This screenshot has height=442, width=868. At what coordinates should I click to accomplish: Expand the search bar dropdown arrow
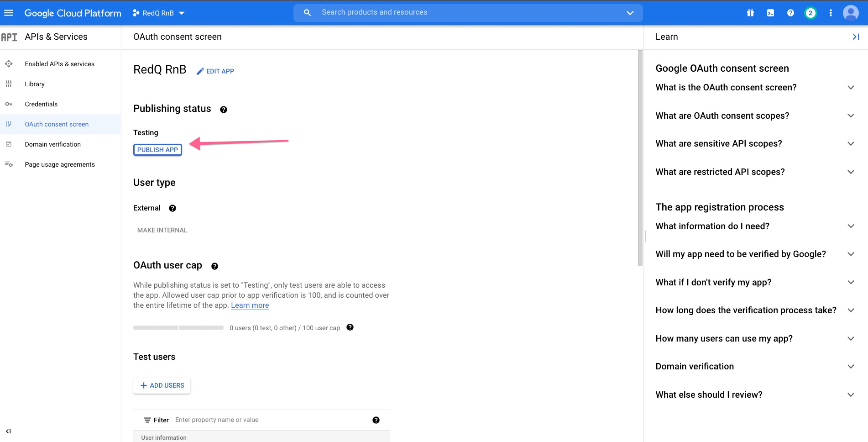pos(630,13)
